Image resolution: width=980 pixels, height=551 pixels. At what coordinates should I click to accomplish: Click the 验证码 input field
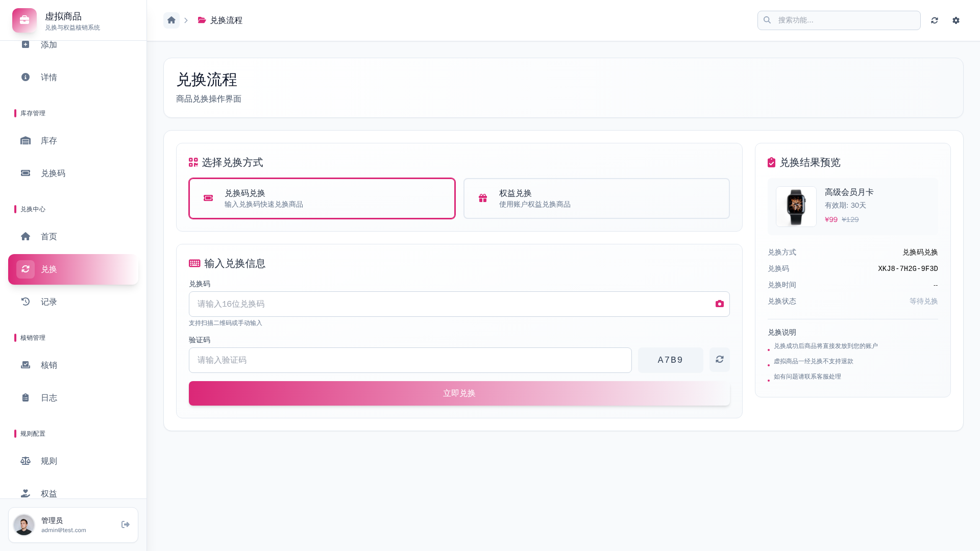(x=410, y=360)
